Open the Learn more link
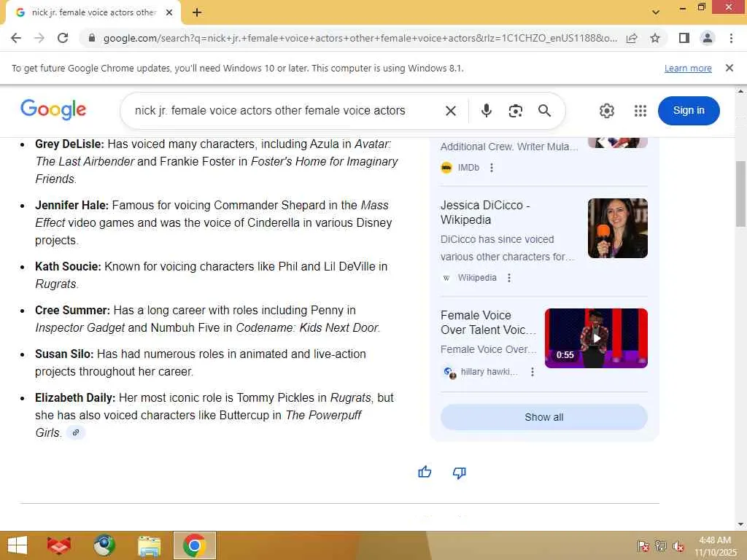Image resolution: width=747 pixels, height=560 pixels. [x=688, y=68]
